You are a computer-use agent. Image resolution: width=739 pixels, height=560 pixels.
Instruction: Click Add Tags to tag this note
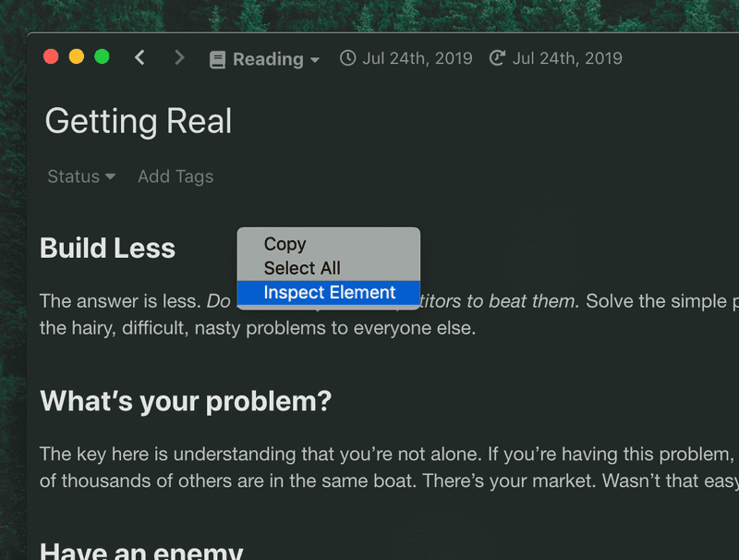[175, 177]
